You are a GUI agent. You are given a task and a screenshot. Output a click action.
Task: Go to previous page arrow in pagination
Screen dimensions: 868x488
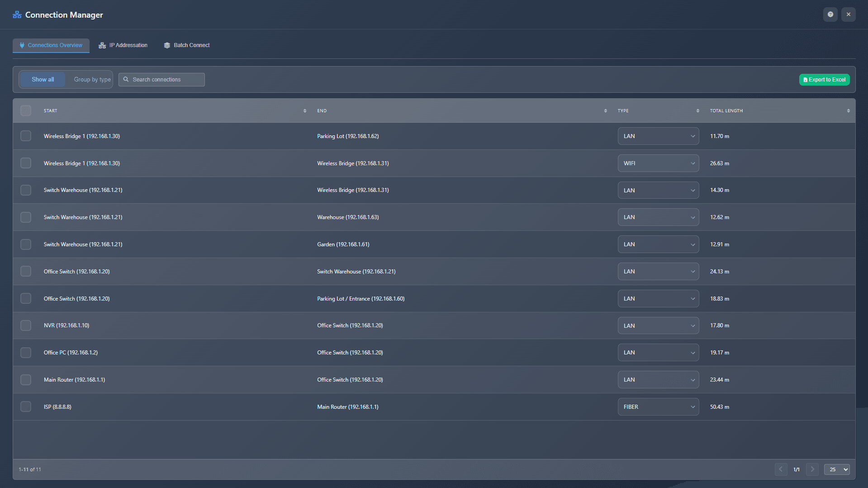(781, 469)
